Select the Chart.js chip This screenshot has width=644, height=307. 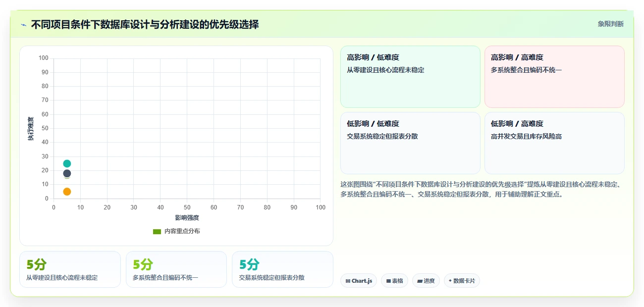pos(359,281)
